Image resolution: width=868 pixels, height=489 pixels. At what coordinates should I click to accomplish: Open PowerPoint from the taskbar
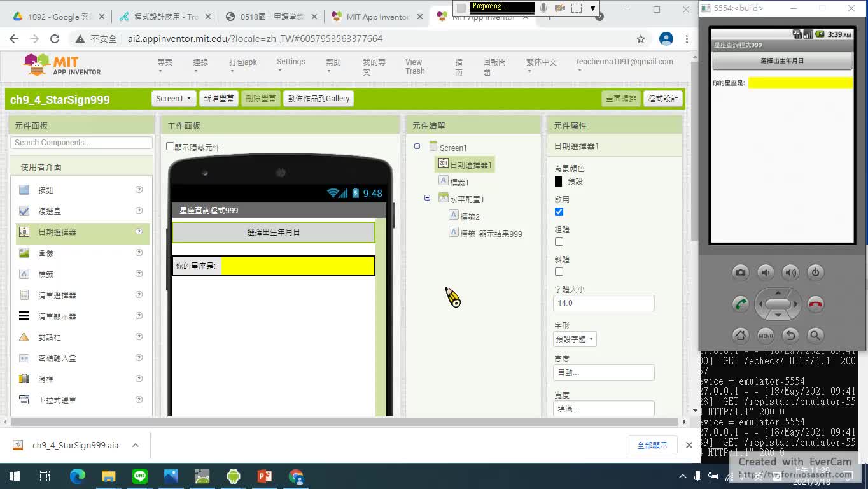coord(265,476)
